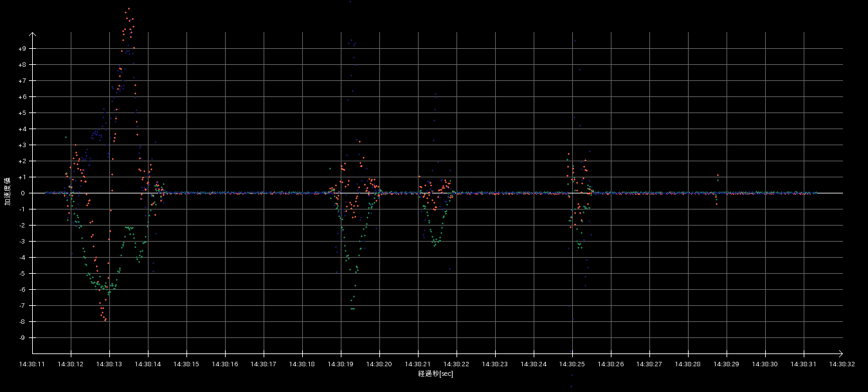The width and height of the screenshot is (868, 392).
Task: Click the orange peak above +9 near 14:38:13
Action: (x=129, y=9)
